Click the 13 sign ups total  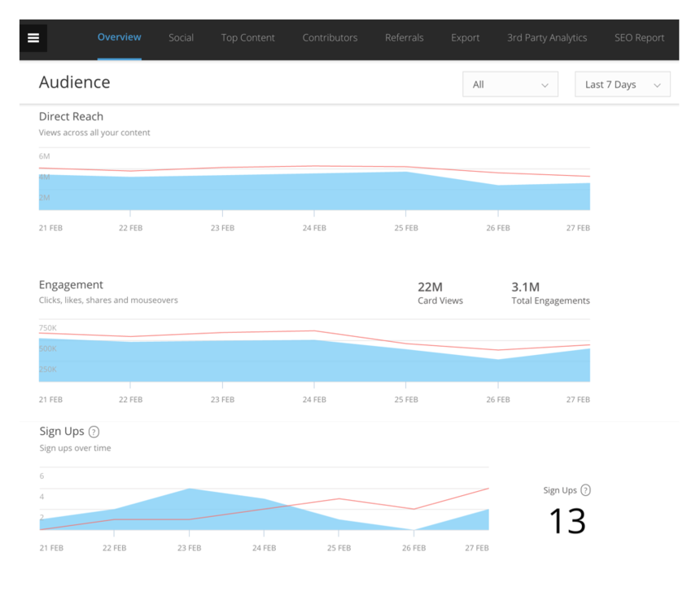[567, 521]
